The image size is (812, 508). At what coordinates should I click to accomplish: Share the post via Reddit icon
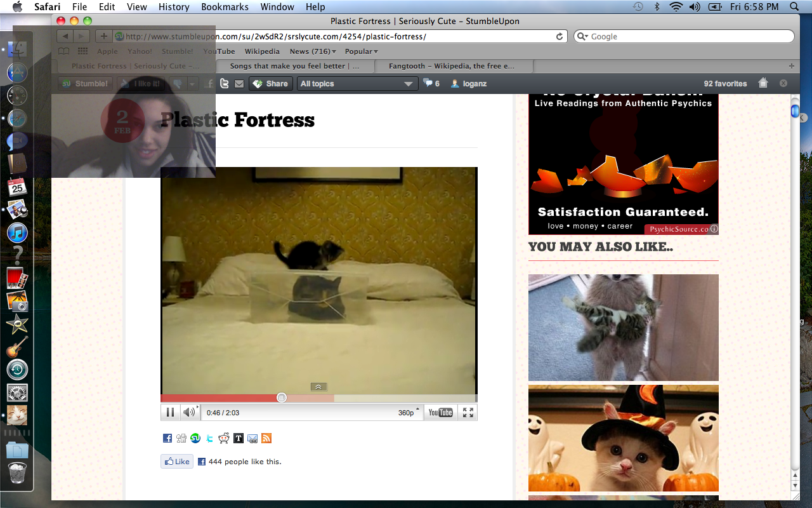click(x=224, y=438)
